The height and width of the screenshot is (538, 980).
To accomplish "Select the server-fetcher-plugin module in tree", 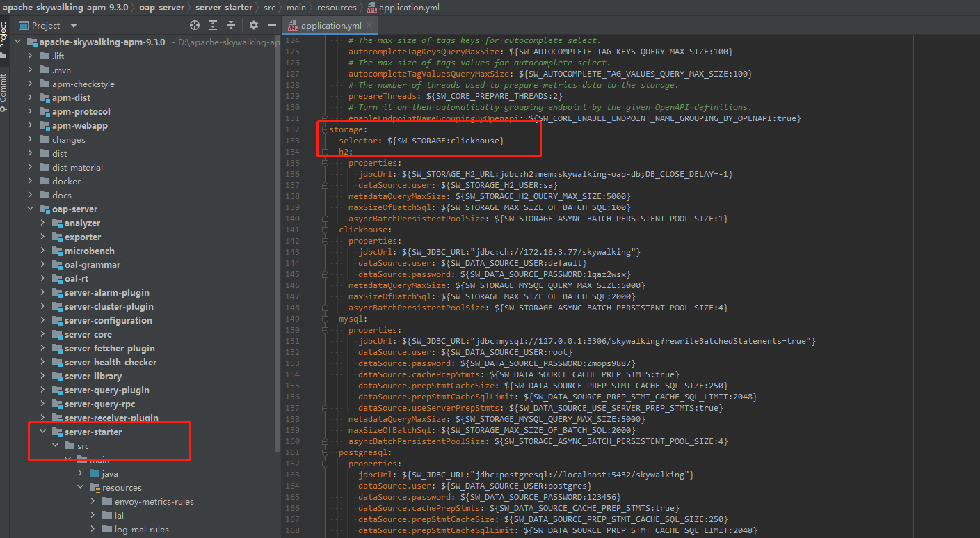I will (110, 348).
